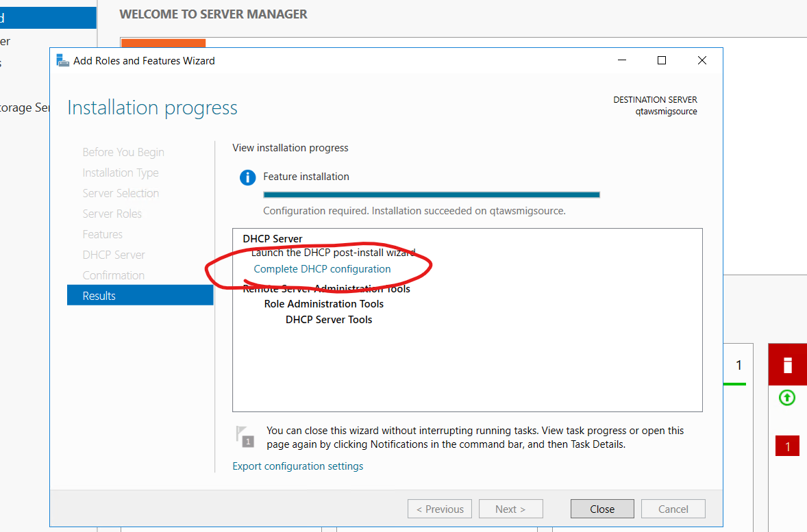The width and height of the screenshot is (807, 532).
Task: Open the Complete DHCP configuration link
Action: (x=322, y=269)
